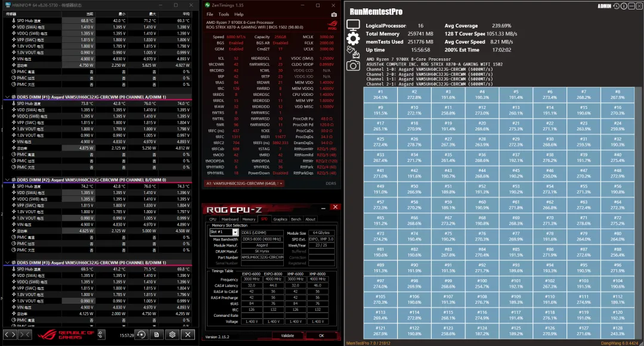Click HWiNFO log file document icon
This screenshot has height=346, width=644.
tap(156, 335)
